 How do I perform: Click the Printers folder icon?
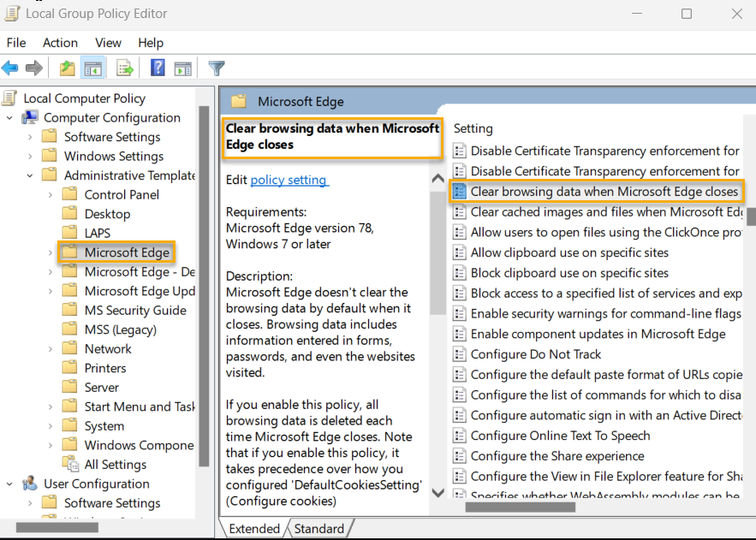[x=70, y=367]
